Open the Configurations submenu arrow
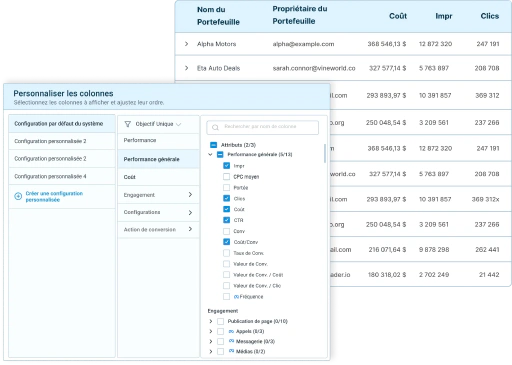Screen dimensions: 512x365 190,212
